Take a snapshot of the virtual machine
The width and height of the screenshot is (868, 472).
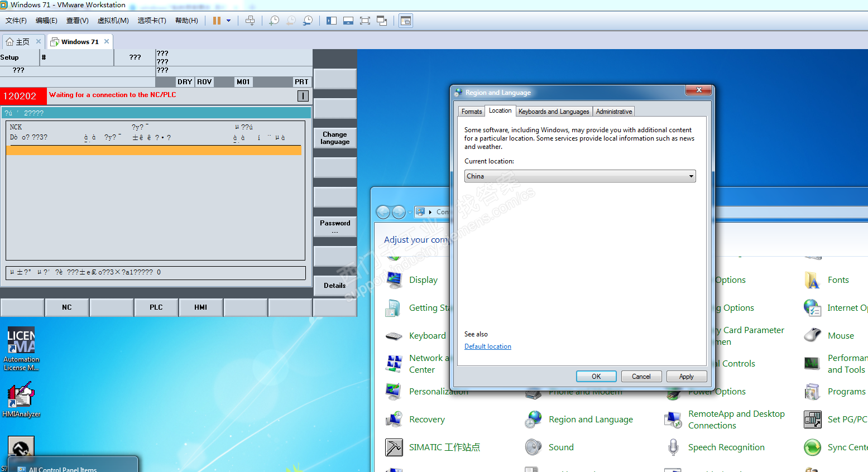(274, 21)
